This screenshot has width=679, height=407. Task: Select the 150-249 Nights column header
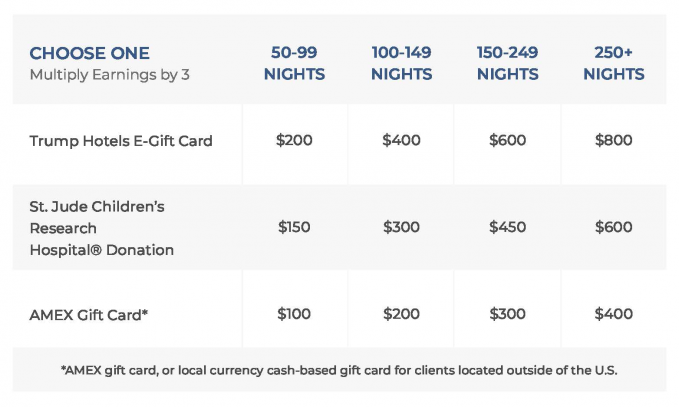(x=507, y=63)
